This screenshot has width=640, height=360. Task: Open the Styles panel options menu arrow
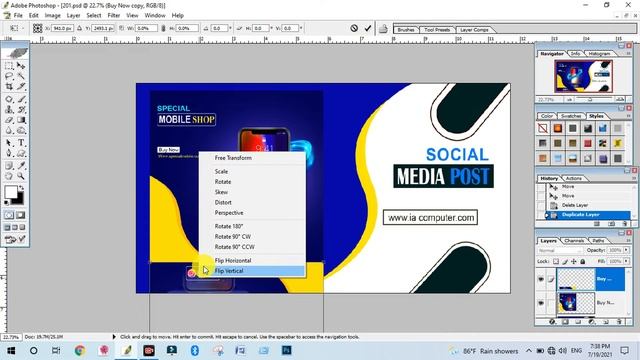pos(629,116)
